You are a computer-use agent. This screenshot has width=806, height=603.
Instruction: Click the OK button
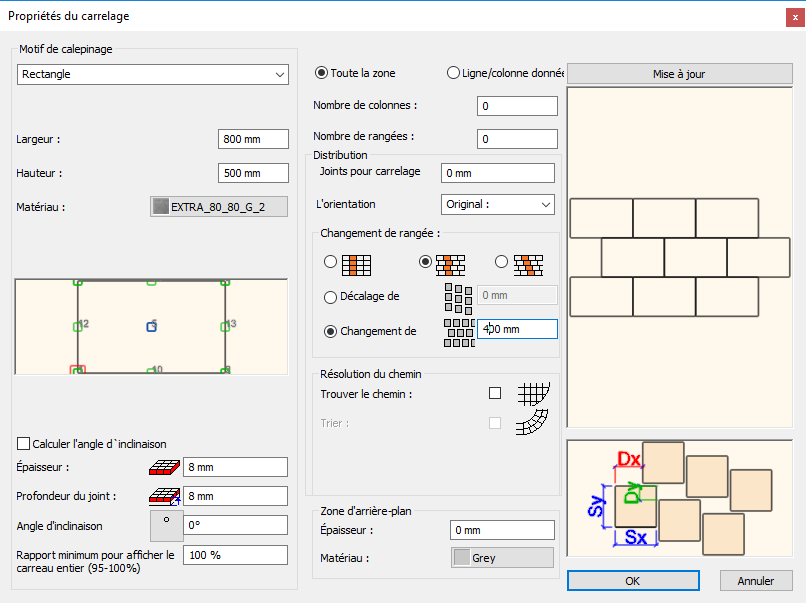[x=633, y=581]
